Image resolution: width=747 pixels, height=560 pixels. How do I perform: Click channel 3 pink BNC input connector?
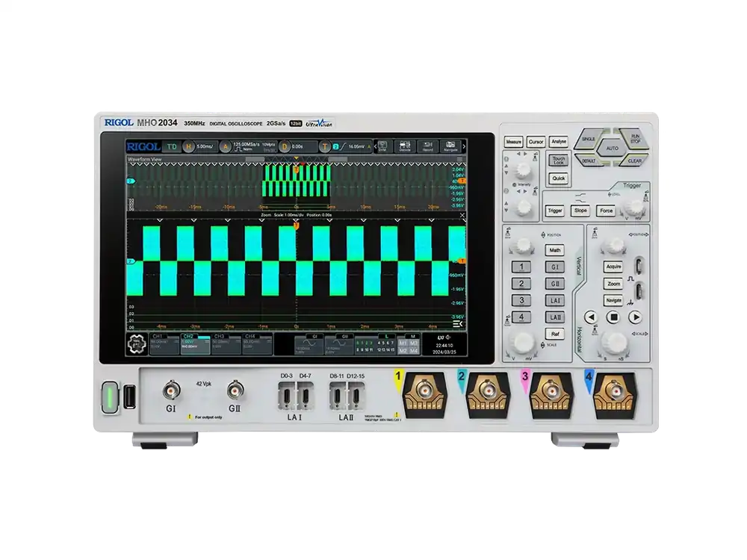[551, 391]
